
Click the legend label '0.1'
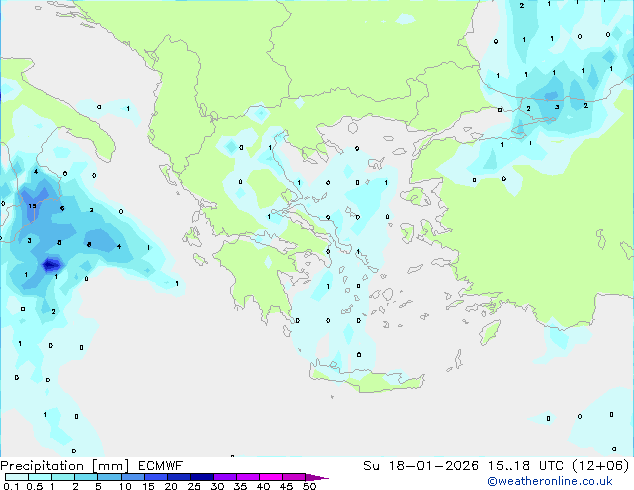(11, 486)
